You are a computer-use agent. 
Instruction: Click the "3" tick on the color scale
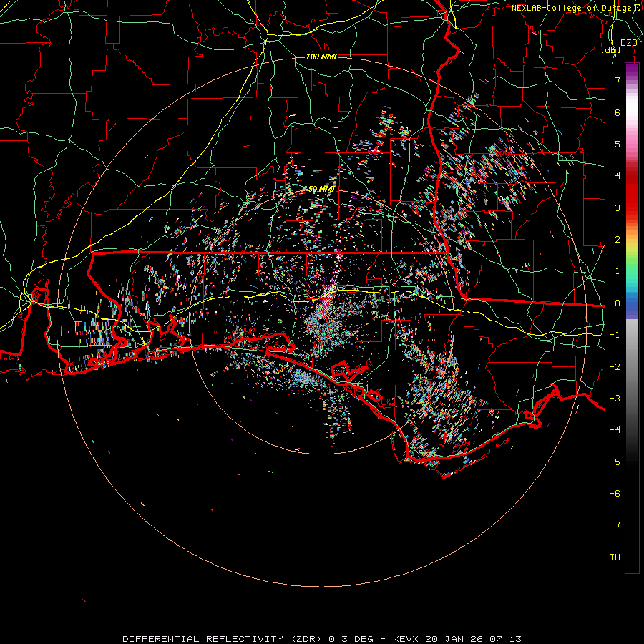point(618,208)
